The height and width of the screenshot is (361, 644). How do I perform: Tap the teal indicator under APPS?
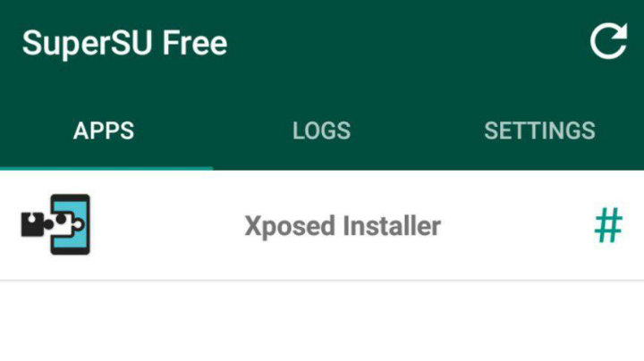pyautogui.click(x=106, y=168)
